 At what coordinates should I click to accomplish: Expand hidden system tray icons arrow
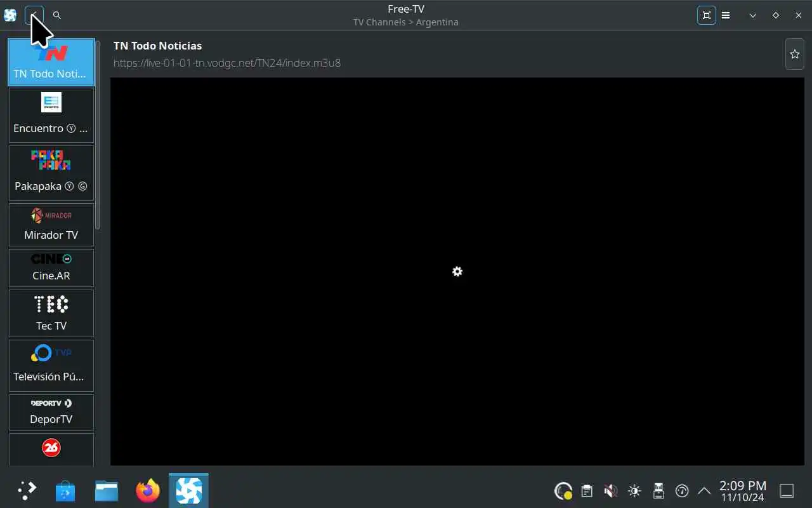[704, 491]
